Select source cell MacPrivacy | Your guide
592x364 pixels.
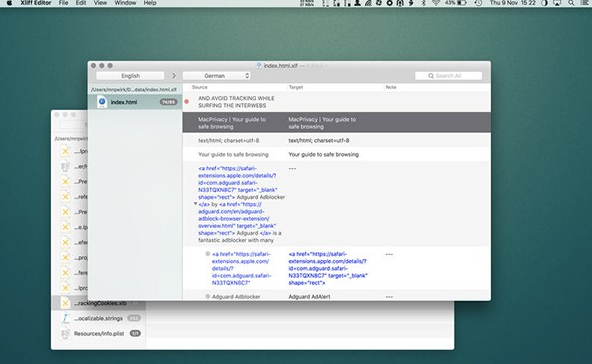click(232, 123)
